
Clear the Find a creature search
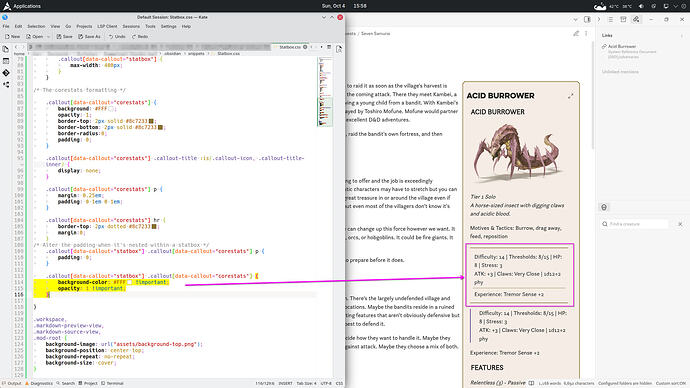680,224
